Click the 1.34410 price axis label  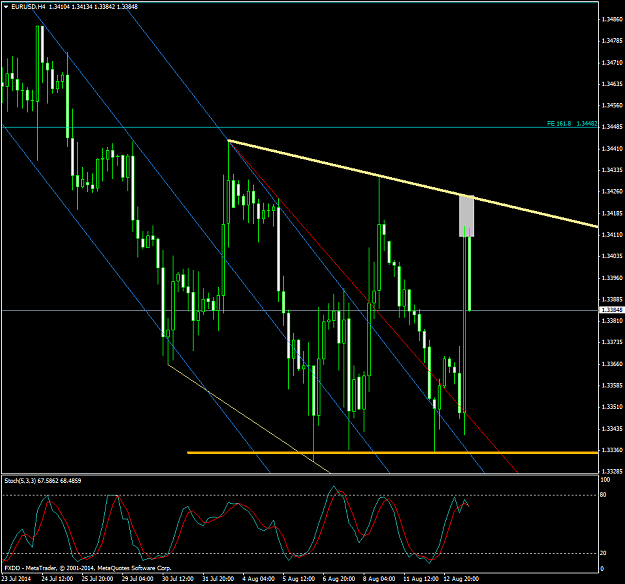point(612,149)
